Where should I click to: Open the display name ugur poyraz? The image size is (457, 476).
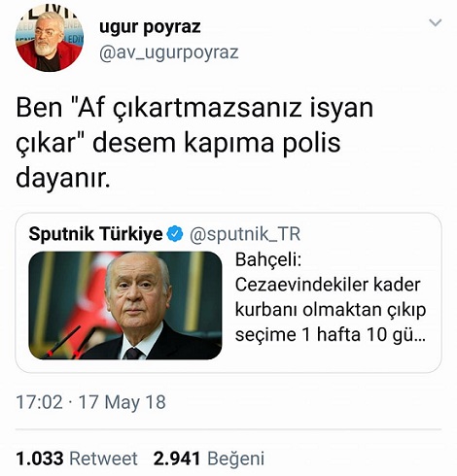point(150,27)
